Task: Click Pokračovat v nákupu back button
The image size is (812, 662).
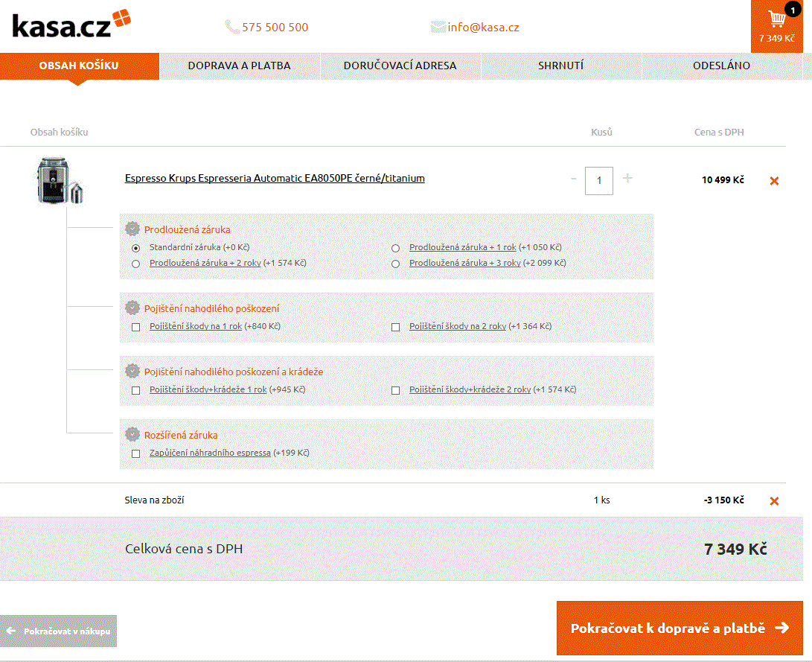Action: pyautogui.click(x=59, y=631)
